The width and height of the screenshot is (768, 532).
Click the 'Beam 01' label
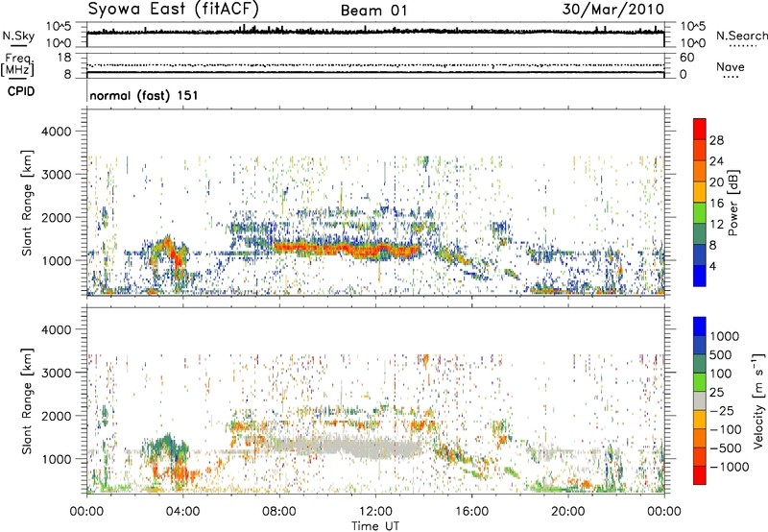click(373, 11)
